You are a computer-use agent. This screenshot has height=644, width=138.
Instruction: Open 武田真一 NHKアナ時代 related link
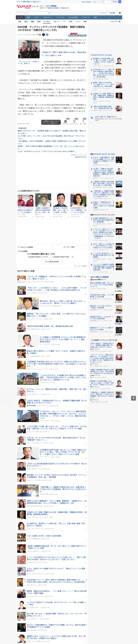[51, 147]
